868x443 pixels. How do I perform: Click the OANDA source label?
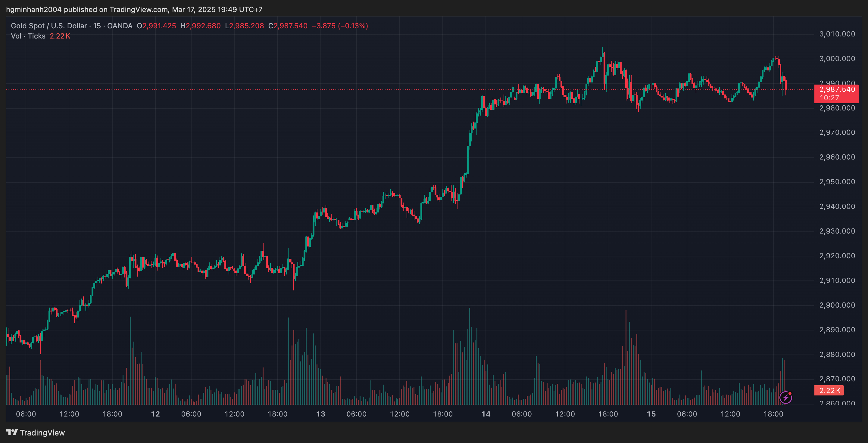coord(120,26)
